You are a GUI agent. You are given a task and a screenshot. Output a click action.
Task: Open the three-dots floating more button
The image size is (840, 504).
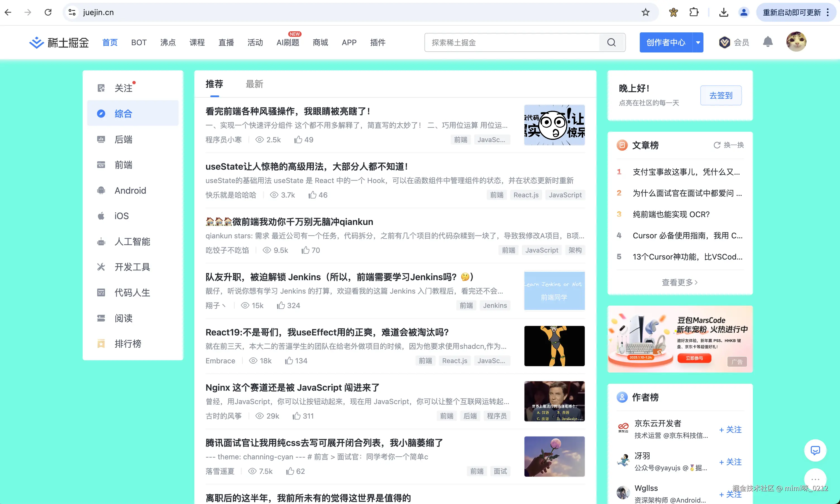(x=815, y=479)
